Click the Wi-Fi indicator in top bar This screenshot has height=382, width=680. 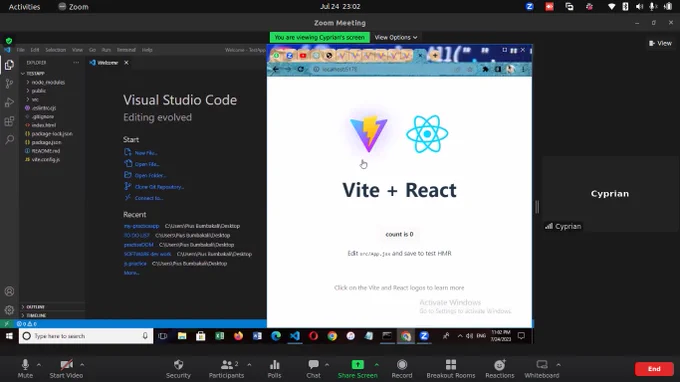tap(611, 7)
